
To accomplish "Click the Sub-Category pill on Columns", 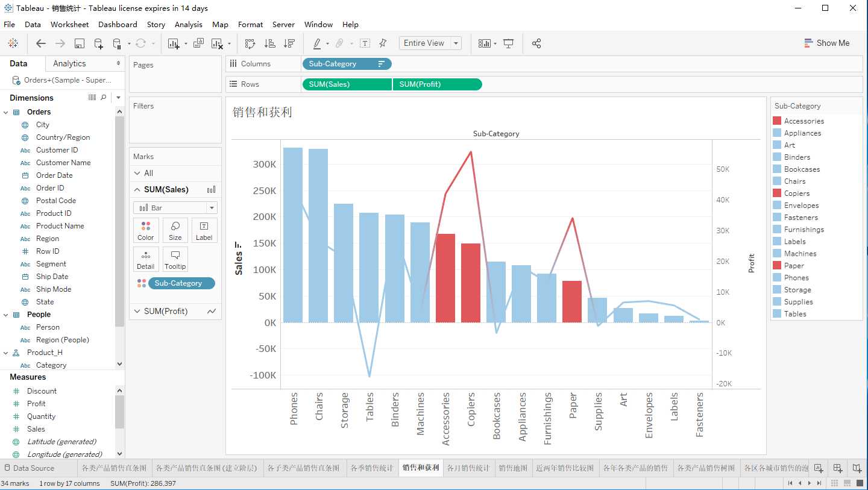I will tap(347, 64).
